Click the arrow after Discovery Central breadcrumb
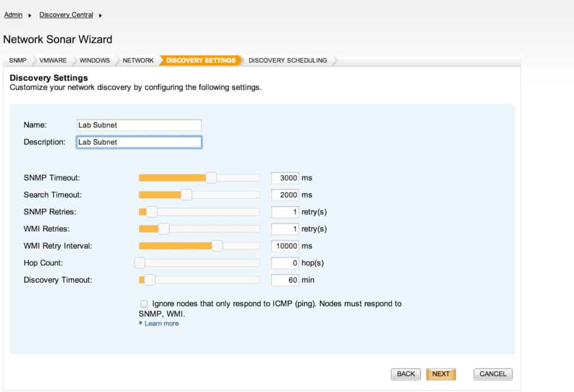Image resolution: width=574 pixels, height=392 pixels. point(100,15)
